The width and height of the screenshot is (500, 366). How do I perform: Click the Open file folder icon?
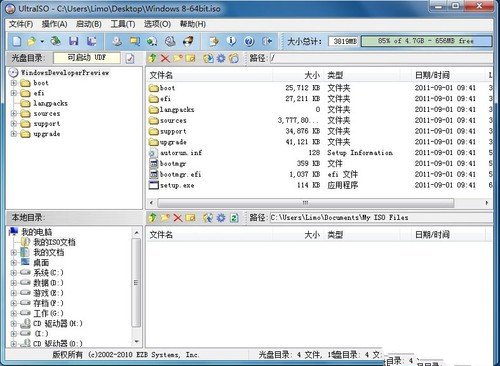[32, 41]
